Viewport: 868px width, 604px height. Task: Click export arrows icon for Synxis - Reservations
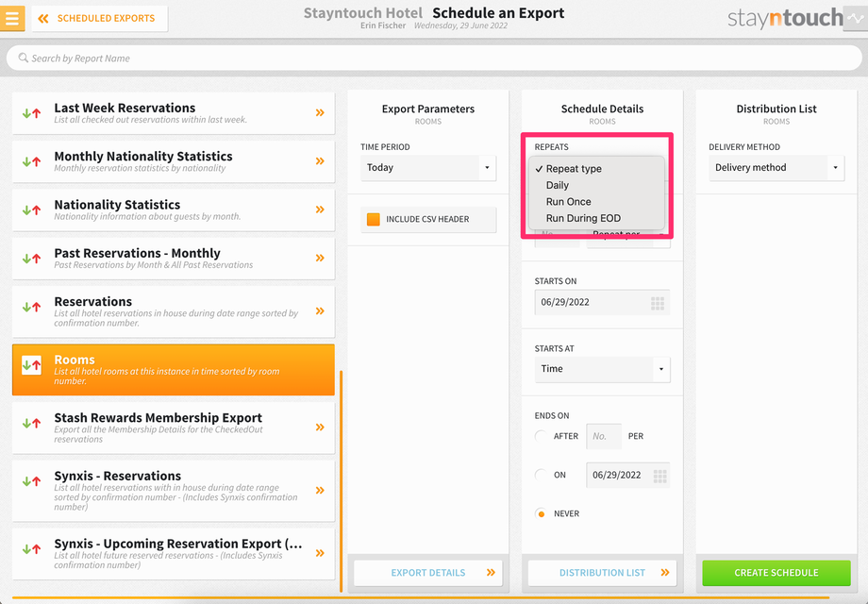pyautogui.click(x=31, y=481)
